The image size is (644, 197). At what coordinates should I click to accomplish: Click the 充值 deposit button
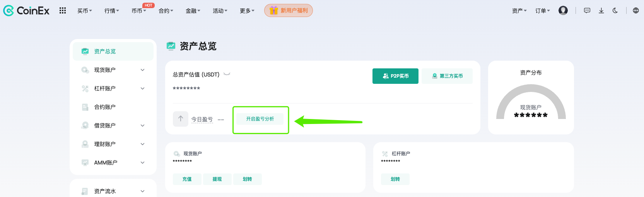187,179
